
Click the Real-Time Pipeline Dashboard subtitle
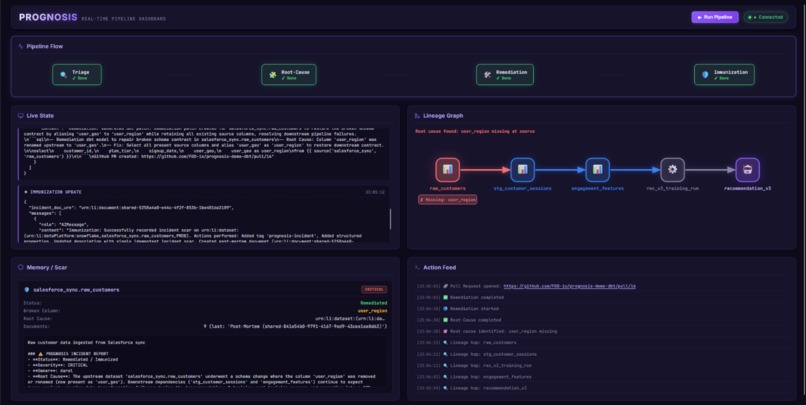pos(123,19)
